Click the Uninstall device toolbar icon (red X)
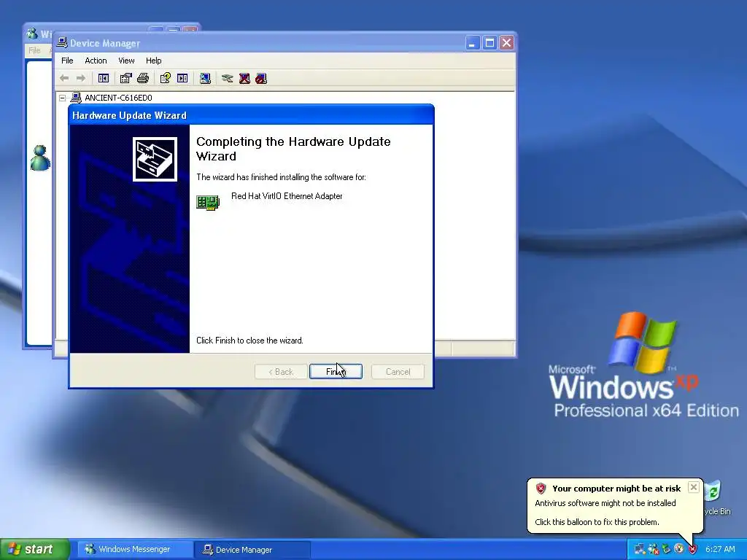This screenshot has width=747, height=560. [x=244, y=78]
